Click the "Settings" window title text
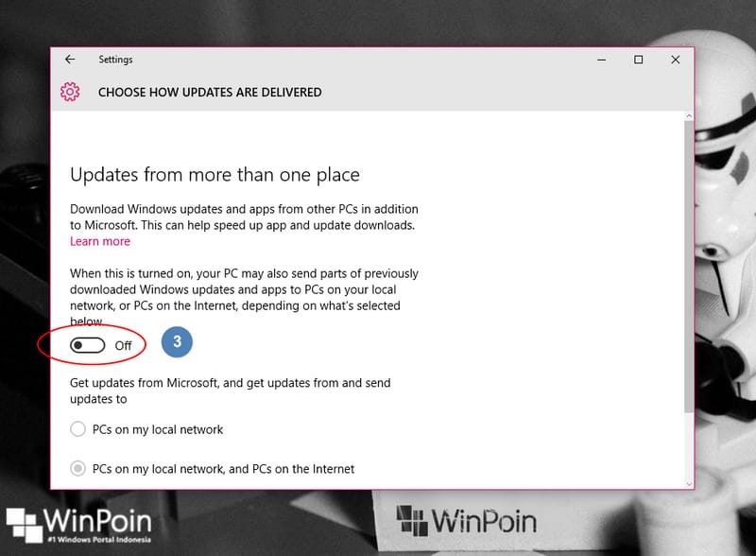Screen dimensions: 756x556 pyautogui.click(x=115, y=60)
